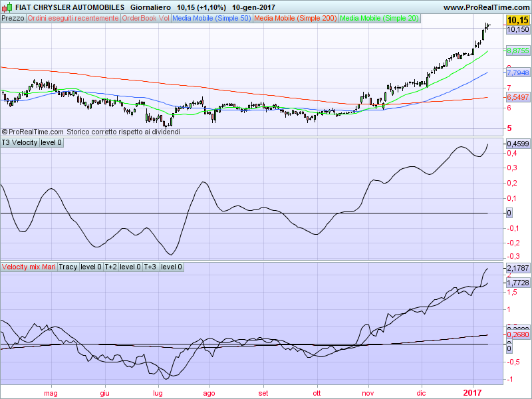Click the candlestick icon beside FIAT CHRYSLER title

pyautogui.click(x=7, y=7)
